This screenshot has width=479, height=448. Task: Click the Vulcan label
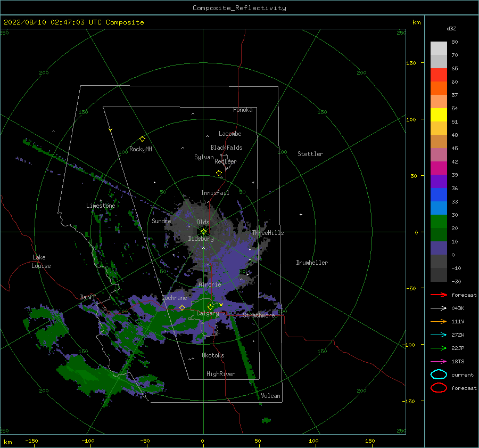tap(271, 396)
